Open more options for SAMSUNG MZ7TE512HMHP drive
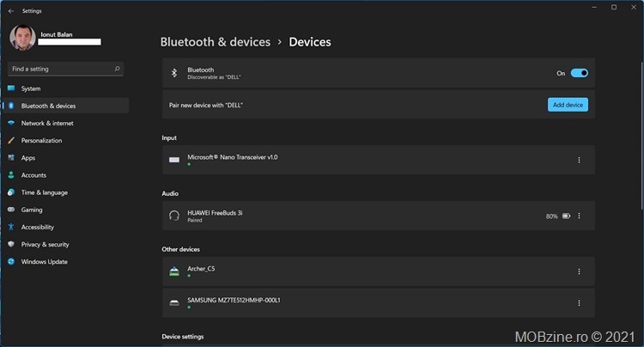Image resolution: width=644 pixels, height=347 pixels. [579, 303]
